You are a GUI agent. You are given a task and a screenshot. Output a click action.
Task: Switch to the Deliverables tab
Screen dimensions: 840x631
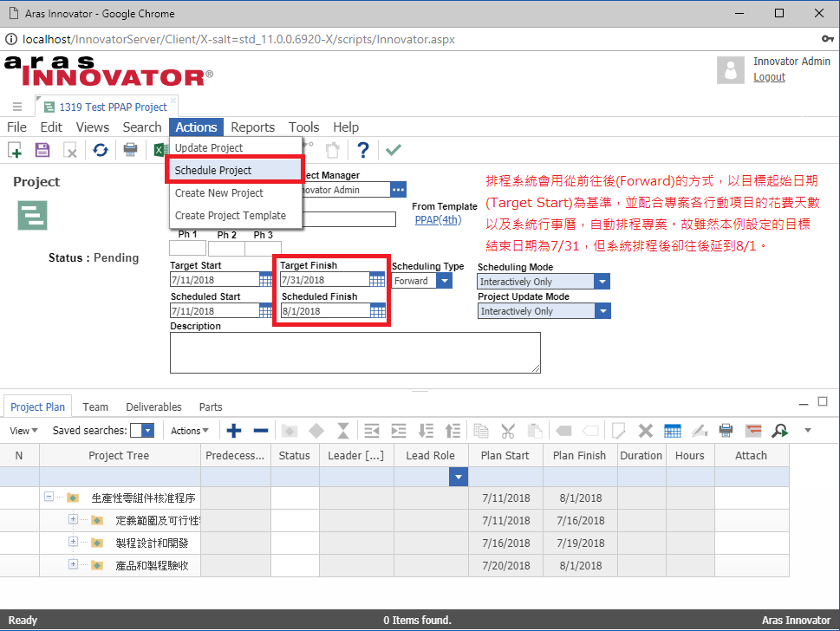point(153,407)
